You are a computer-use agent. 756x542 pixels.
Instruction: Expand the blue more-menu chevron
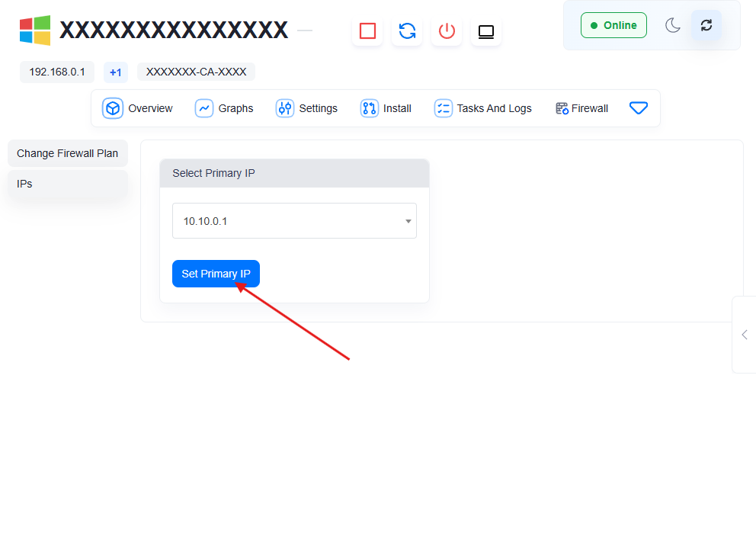tap(639, 108)
